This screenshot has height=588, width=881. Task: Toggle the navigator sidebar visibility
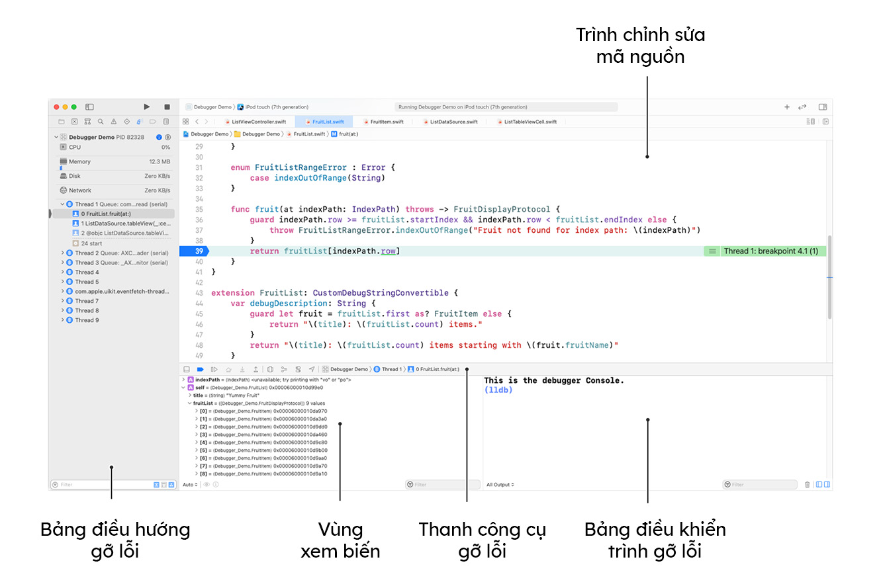[x=89, y=106]
